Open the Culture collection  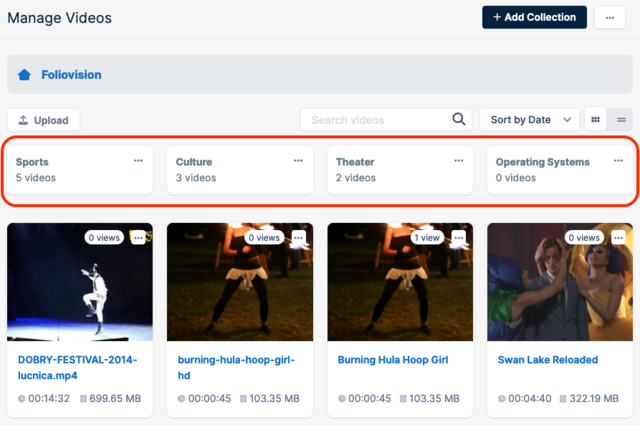(x=230, y=169)
